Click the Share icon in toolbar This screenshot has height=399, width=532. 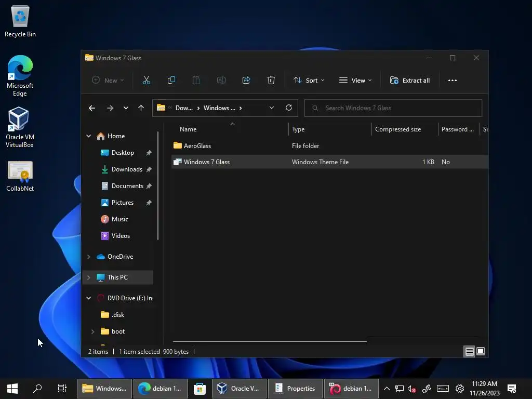point(246,81)
